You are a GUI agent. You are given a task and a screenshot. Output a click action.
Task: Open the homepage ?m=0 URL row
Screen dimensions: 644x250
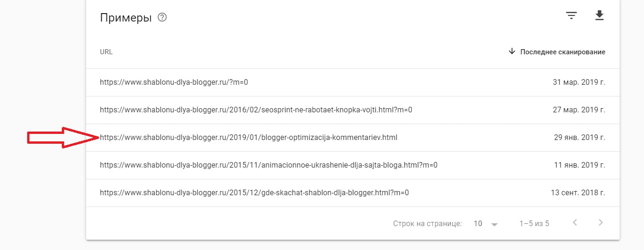[x=353, y=82]
